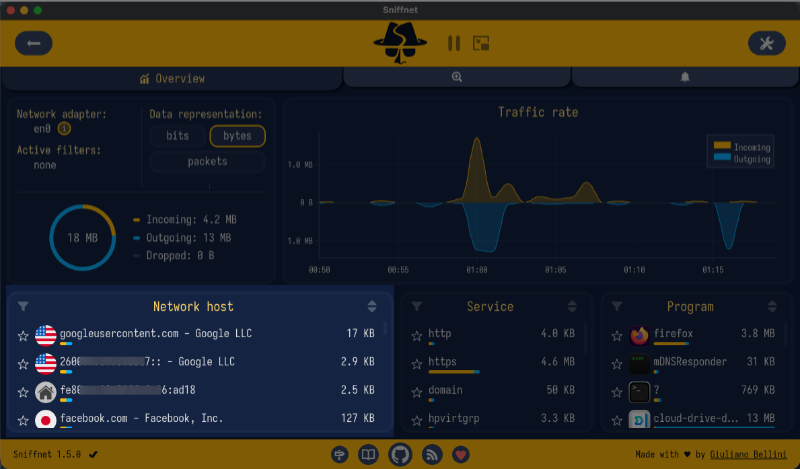Click Japan flag beside facebook.com

point(45,419)
